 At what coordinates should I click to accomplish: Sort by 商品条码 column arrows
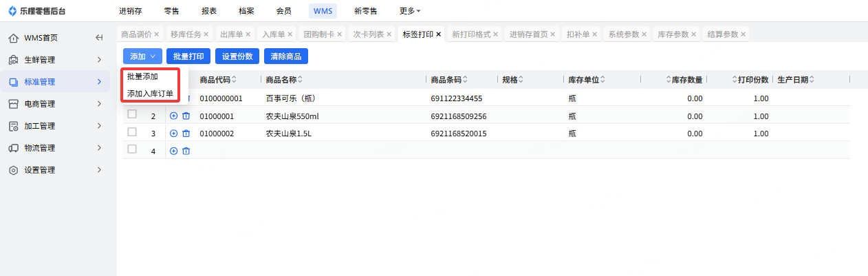[464, 80]
